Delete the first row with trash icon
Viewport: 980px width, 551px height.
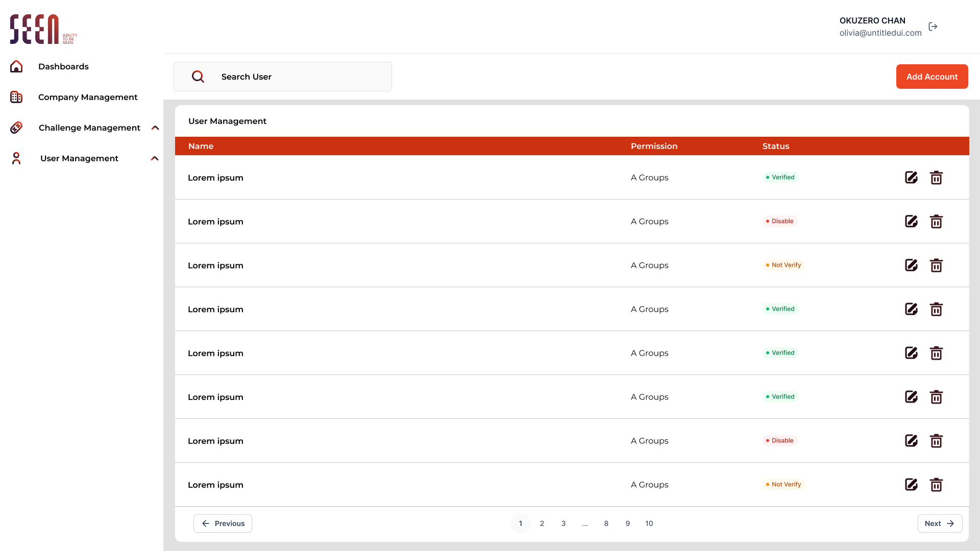pos(936,178)
